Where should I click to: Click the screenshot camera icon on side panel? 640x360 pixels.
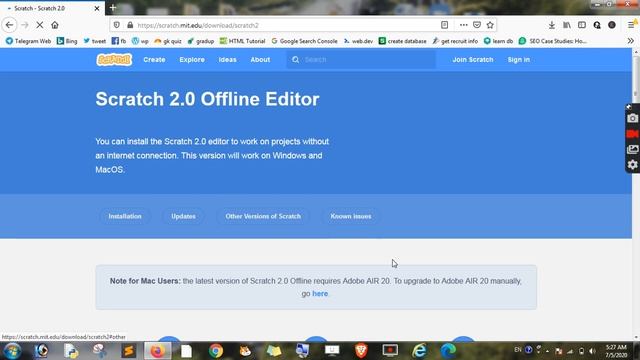(633, 118)
